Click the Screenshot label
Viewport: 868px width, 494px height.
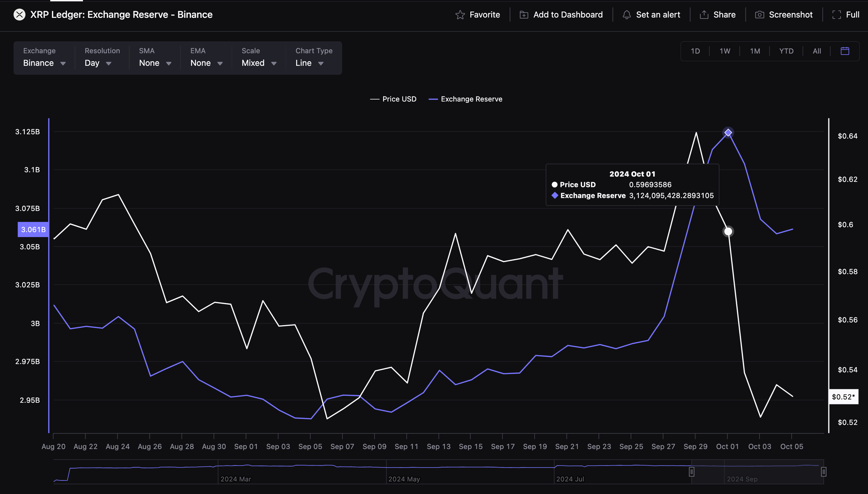(790, 15)
